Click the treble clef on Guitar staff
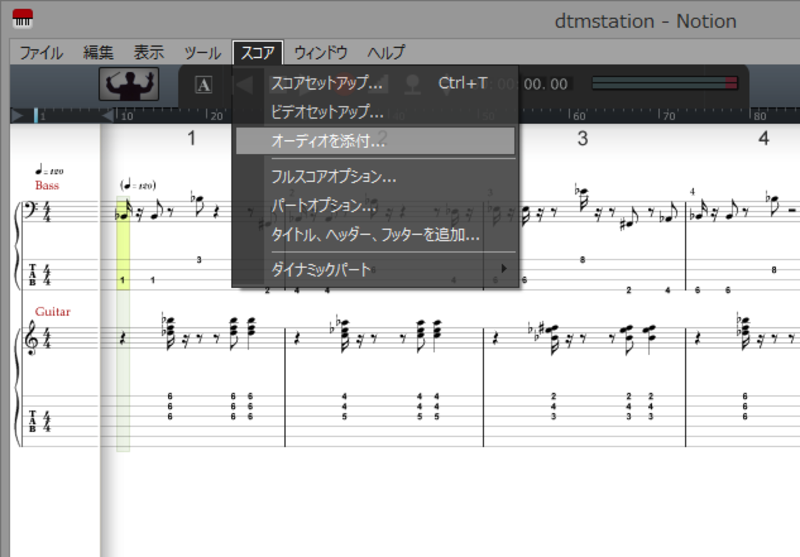This screenshot has height=557, width=800. (x=32, y=338)
